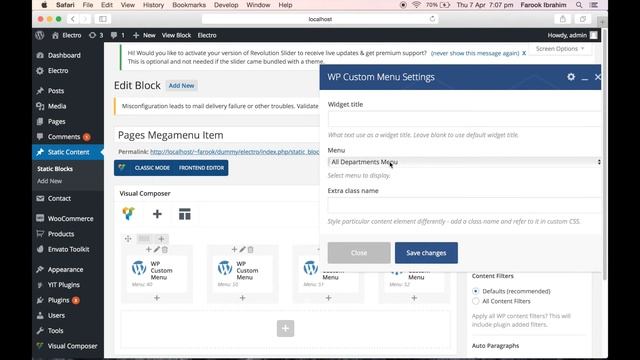Delete the second column with the trash icon
This screenshot has width=640, height=360.
tap(251, 249)
